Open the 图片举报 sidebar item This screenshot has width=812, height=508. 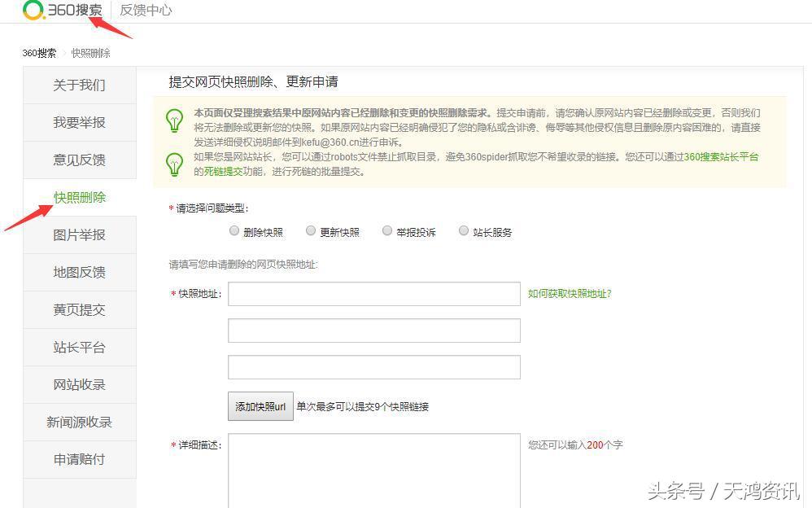(79, 234)
